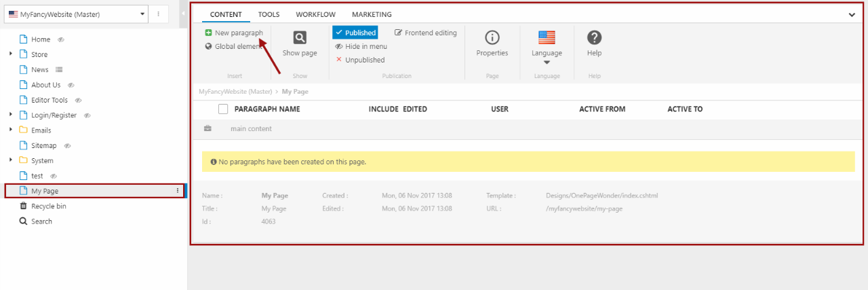Click the Recycle bin trash icon

coord(23,206)
